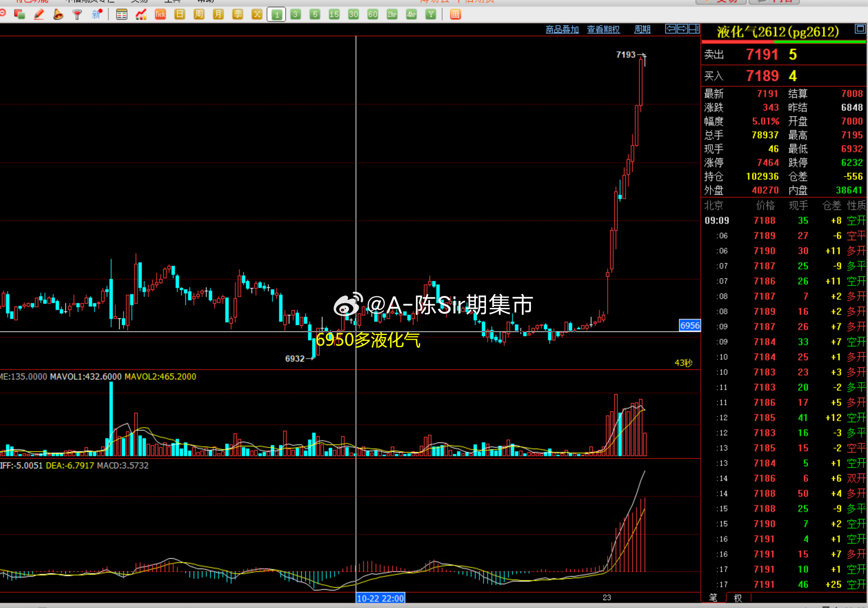Select the daily 日 period icon

[x=180, y=15]
